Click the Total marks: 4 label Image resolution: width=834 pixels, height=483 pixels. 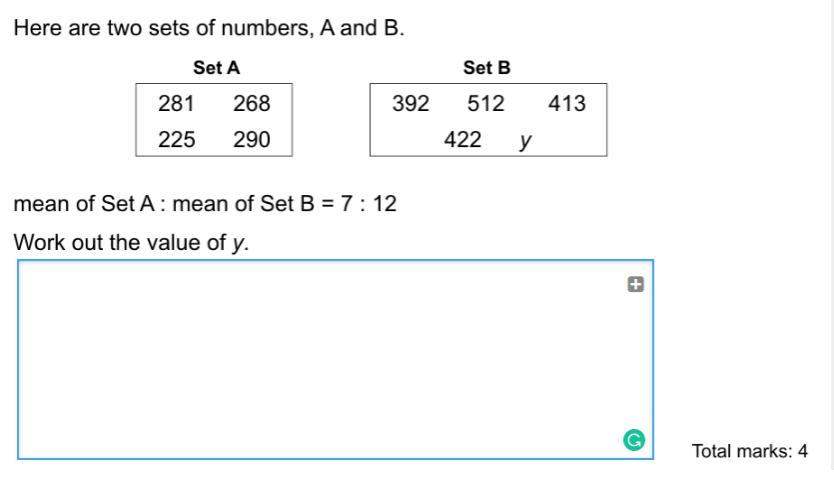[749, 451]
